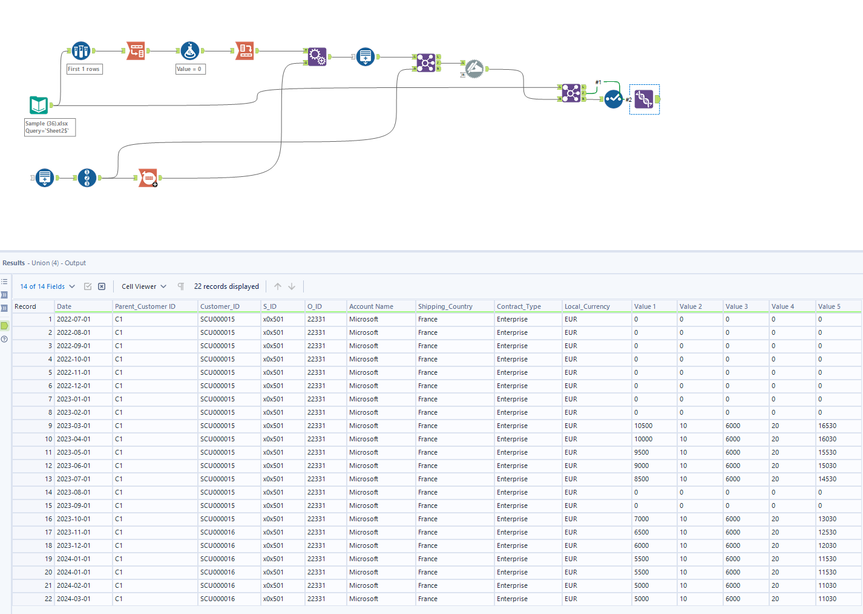
Task: Click the blue Select tool with checkmark
Action: (613, 99)
